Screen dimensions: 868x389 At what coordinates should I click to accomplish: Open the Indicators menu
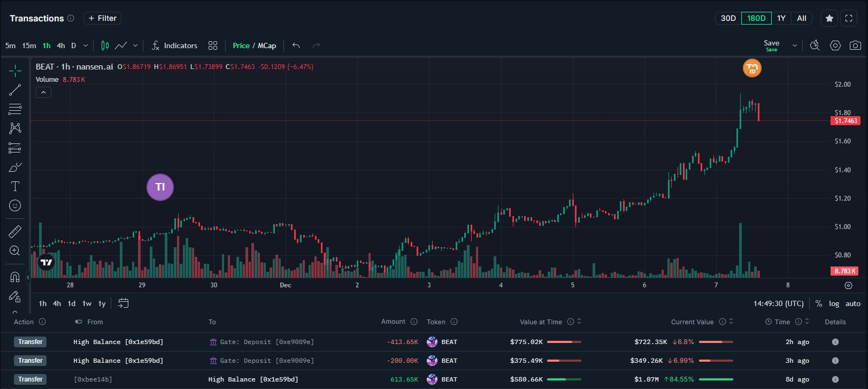click(174, 45)
